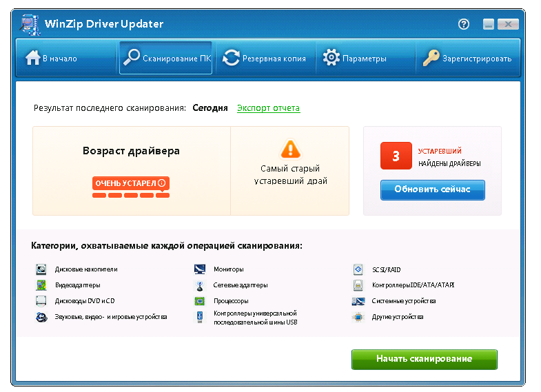Screen dimensions: 541x392
Task: Click WinZip Driver Updater logo icon
Action: tap(30, 25)
